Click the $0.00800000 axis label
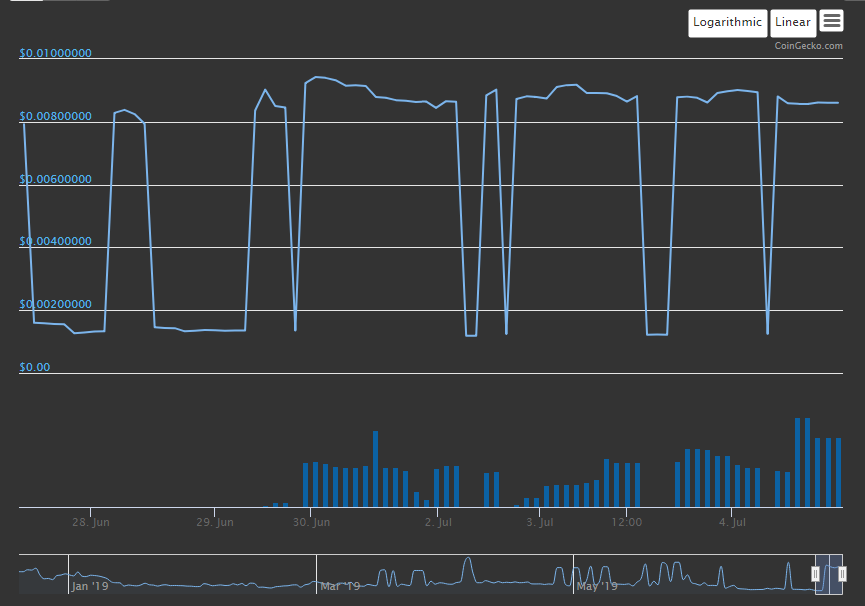Viewport: 865px width, 606px height. 55,116
